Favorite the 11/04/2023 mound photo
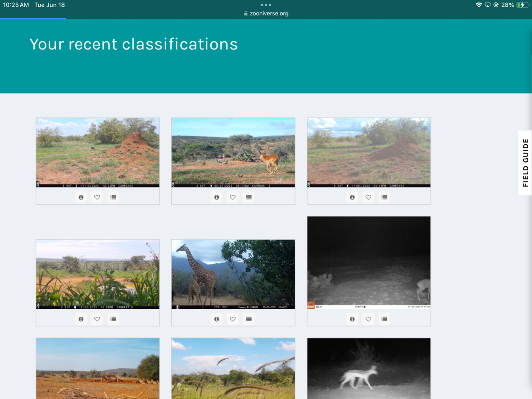 [x=368, y=197]
